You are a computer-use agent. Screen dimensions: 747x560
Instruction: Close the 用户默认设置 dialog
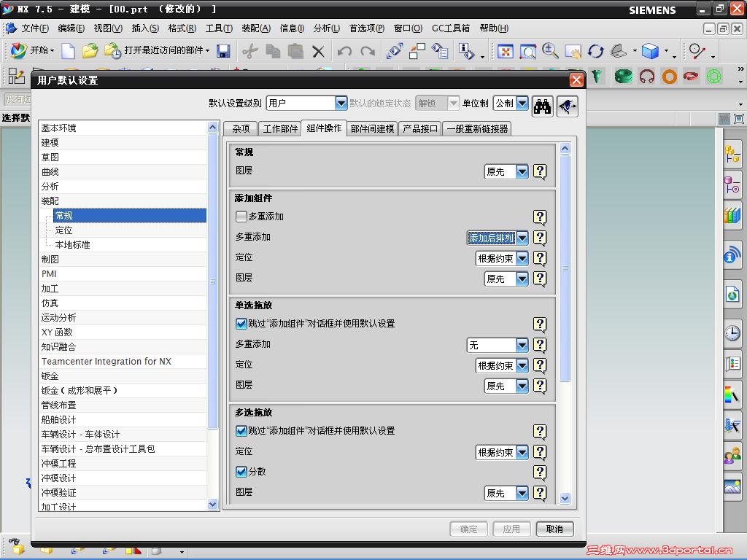click(x=576, y=80)
